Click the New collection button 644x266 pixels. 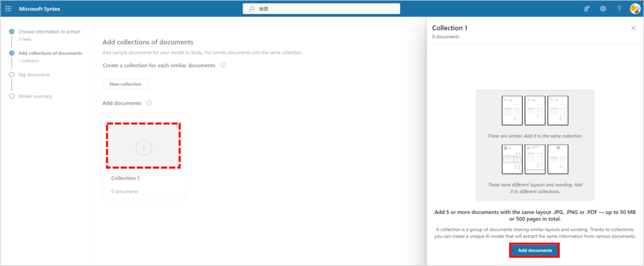[125, 84]
